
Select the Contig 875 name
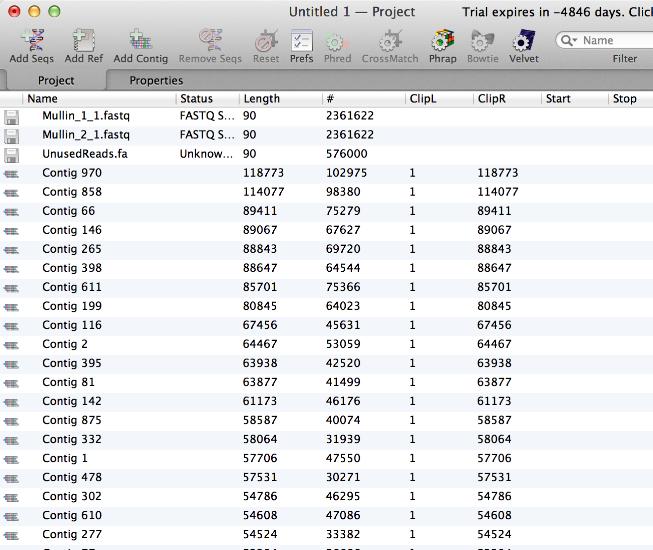[72, 420]
